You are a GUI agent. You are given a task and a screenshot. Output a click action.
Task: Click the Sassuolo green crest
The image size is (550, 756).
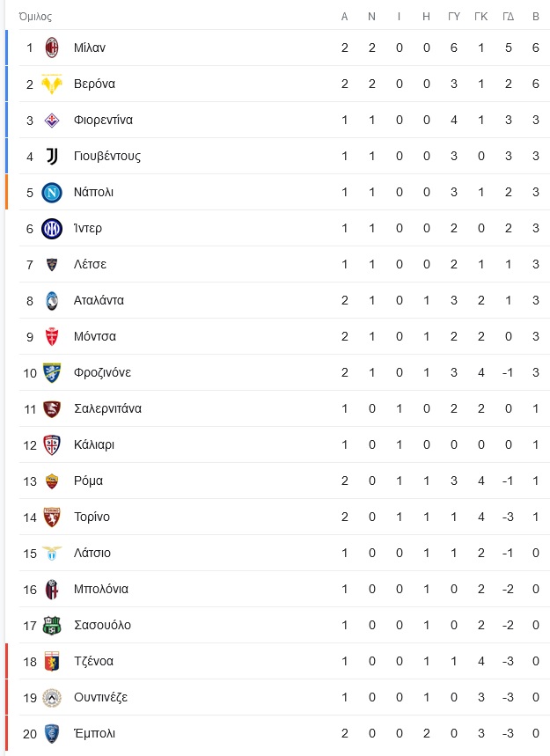tap(52, 626)
